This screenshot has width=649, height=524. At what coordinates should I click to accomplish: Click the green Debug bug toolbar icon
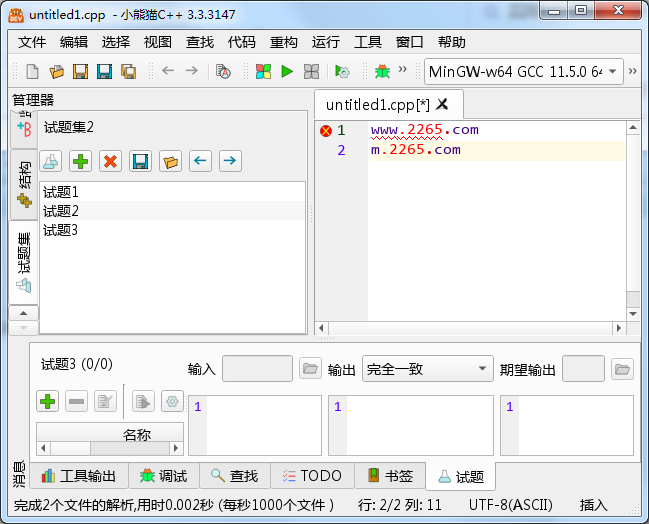(382, 71)
